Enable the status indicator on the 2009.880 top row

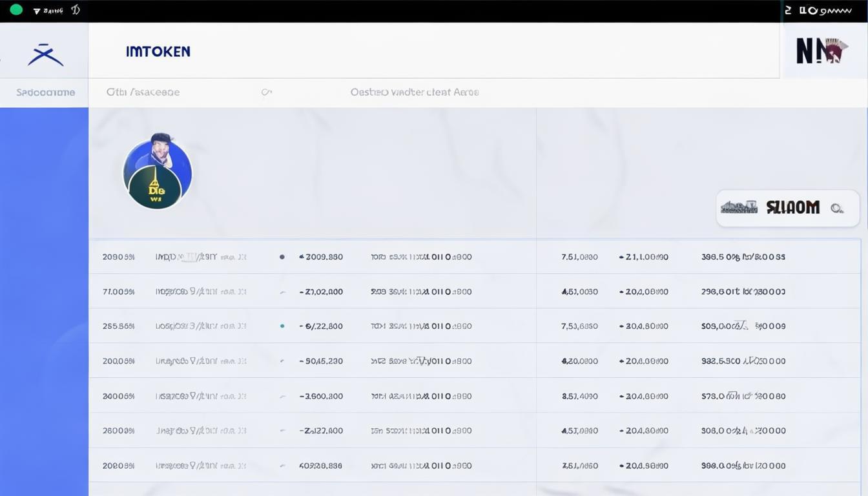pos(282,256)
